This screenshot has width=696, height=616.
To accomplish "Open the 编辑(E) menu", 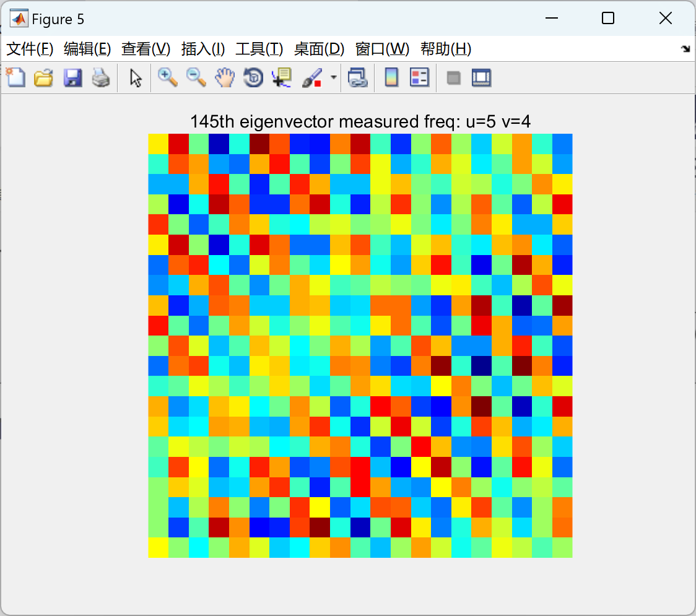I will [87, 49].
